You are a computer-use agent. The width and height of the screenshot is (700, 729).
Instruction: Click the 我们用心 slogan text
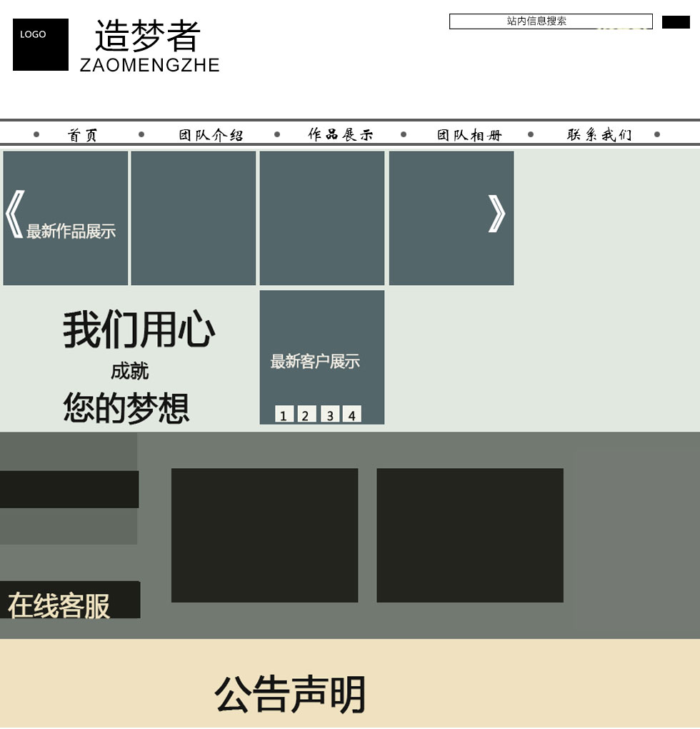click(139, 329)
